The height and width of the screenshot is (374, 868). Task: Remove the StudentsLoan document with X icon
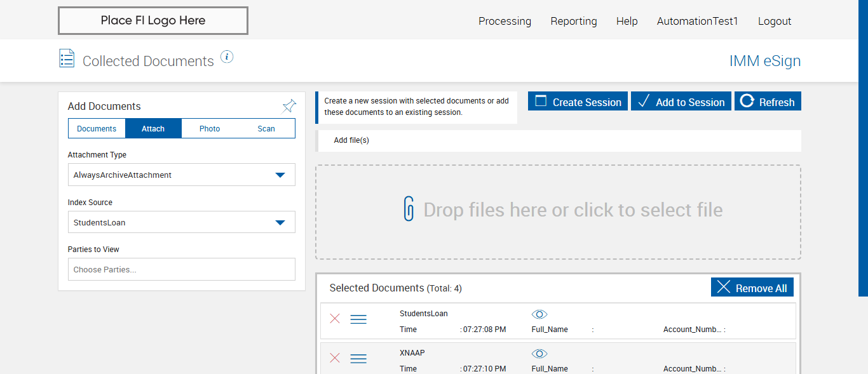click(335, 319)
